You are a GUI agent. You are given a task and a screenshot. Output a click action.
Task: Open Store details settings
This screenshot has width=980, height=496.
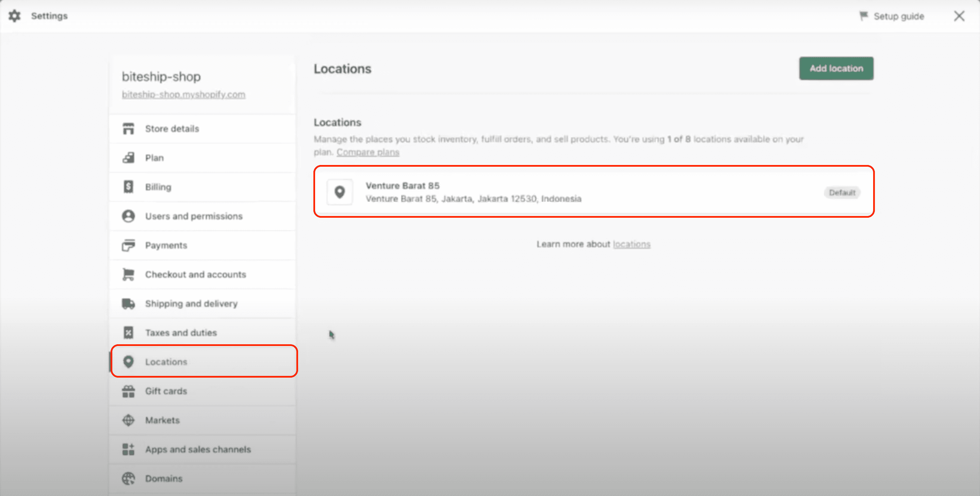click(202, 129)
